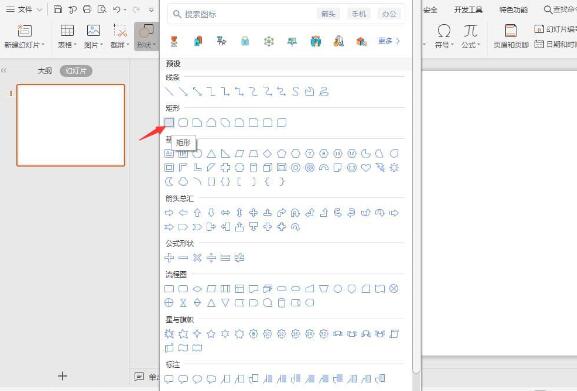This screenshot has height=391, width=577.
Task: Insert the Left Arrow block arrow
Action: coord(183,213)
